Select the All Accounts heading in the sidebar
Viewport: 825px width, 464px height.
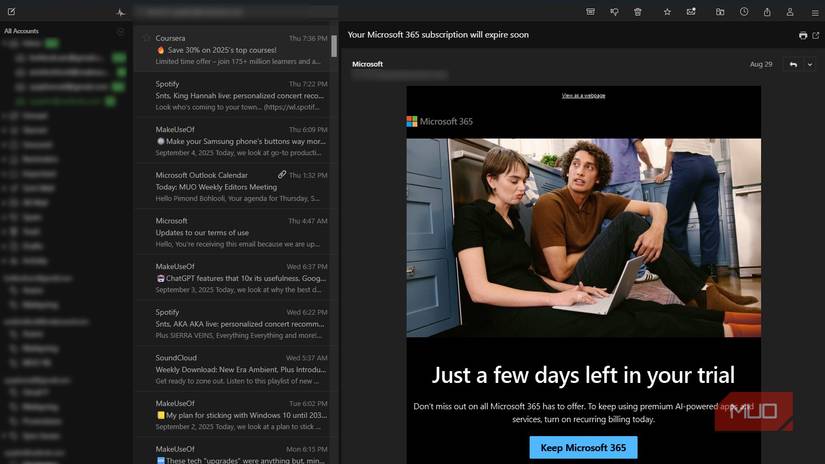coord(22,31)
